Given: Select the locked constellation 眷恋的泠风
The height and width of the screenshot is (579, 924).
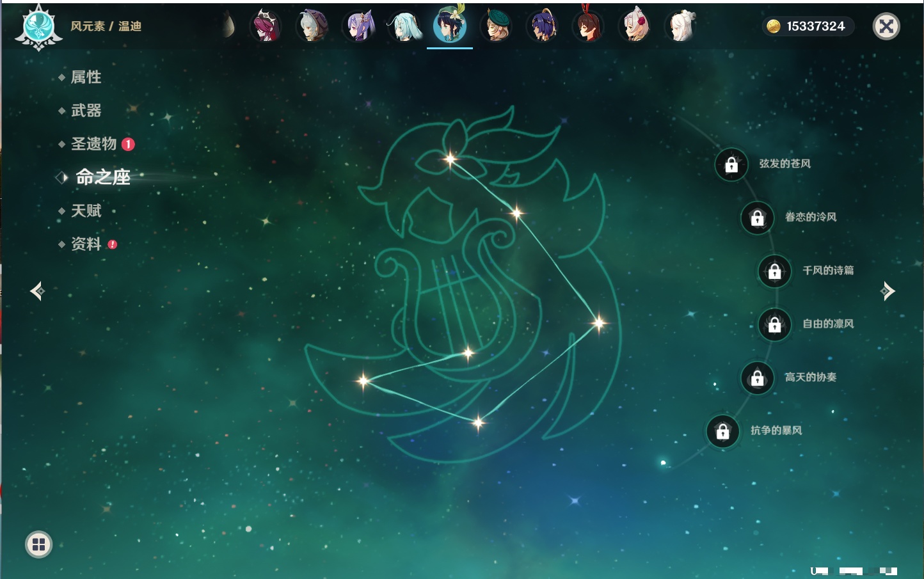Looking at the screenshot, I should coord(757,218).
